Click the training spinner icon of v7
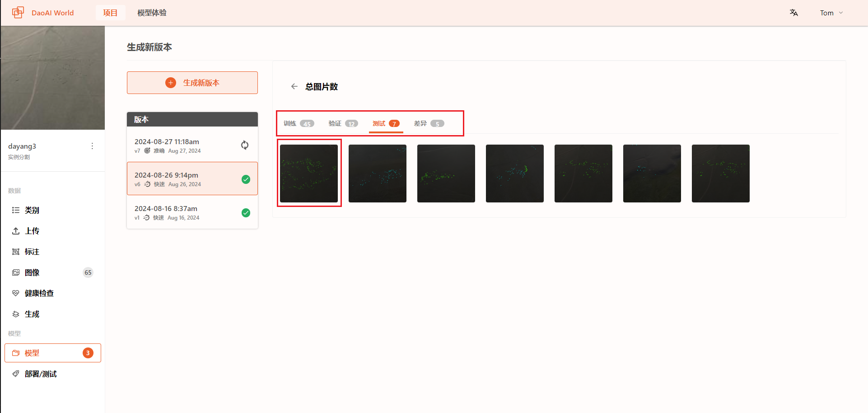This screenshot has height=413, width=868. pyautogui.click(x=245, y=145)
